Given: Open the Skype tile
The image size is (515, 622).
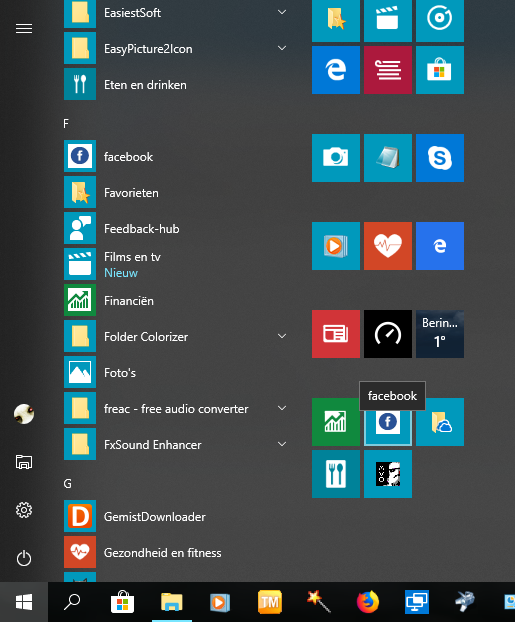Looking at the screenshot, I should [440, 158].
